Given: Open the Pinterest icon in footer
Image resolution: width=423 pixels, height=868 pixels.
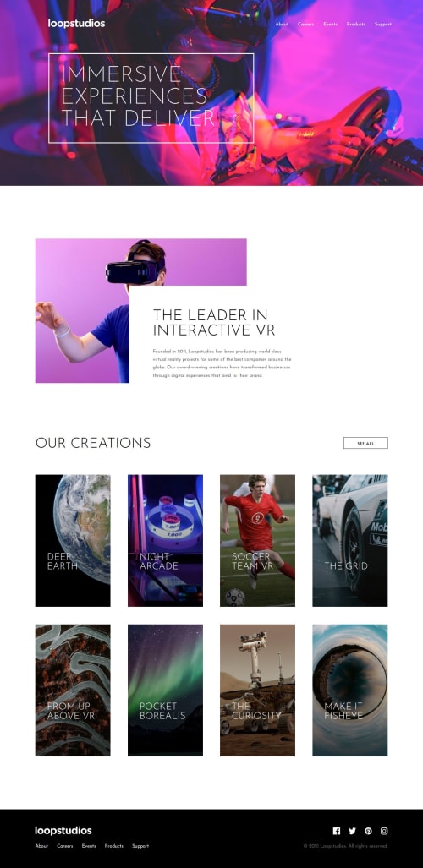Looking at the screenshot, I should pos(368,831).
